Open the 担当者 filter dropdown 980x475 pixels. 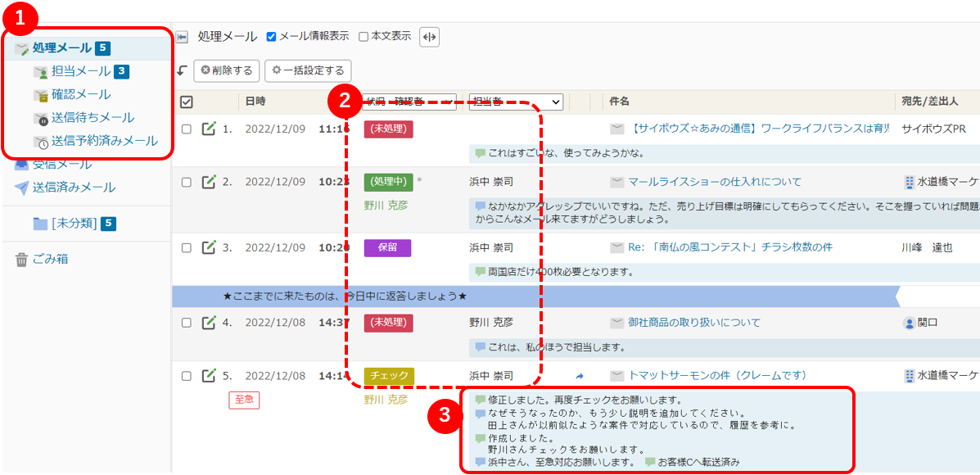click(516, 102)
